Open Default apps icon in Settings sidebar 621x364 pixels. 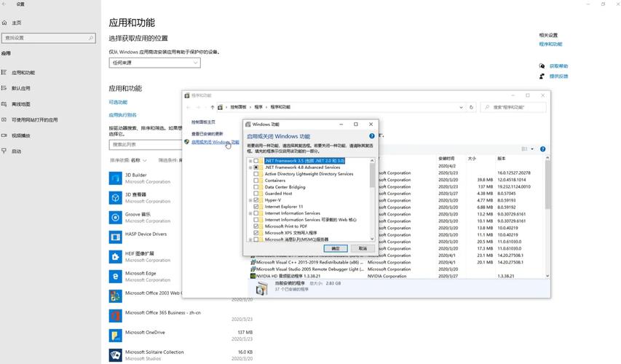(x=4, y=88)
